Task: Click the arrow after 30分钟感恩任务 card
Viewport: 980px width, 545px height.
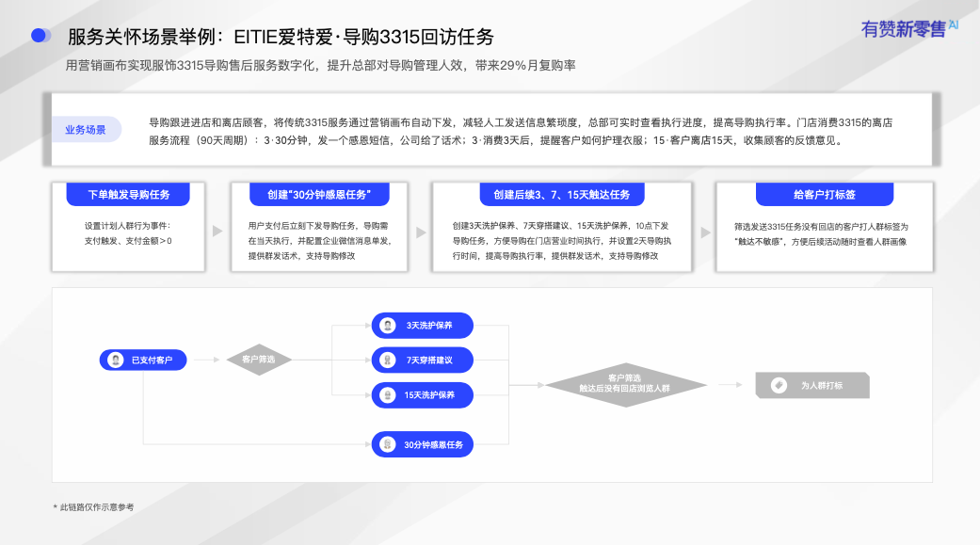Action: pyautogui.click(x=421, y=232)
